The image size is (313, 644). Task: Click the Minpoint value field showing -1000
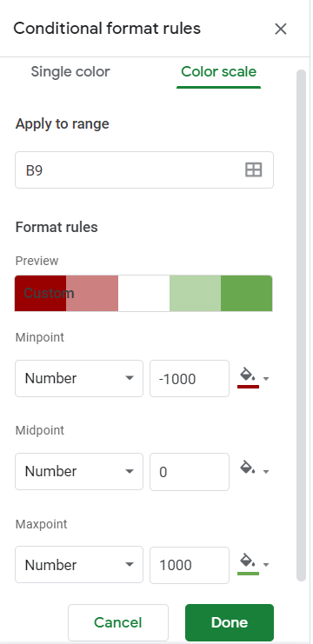click(190, 378)
